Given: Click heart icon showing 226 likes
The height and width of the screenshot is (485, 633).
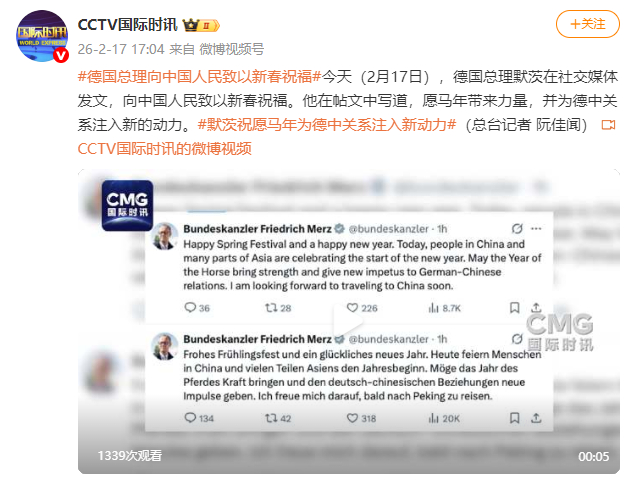Looking at the screenshot, I should [352, 308].
